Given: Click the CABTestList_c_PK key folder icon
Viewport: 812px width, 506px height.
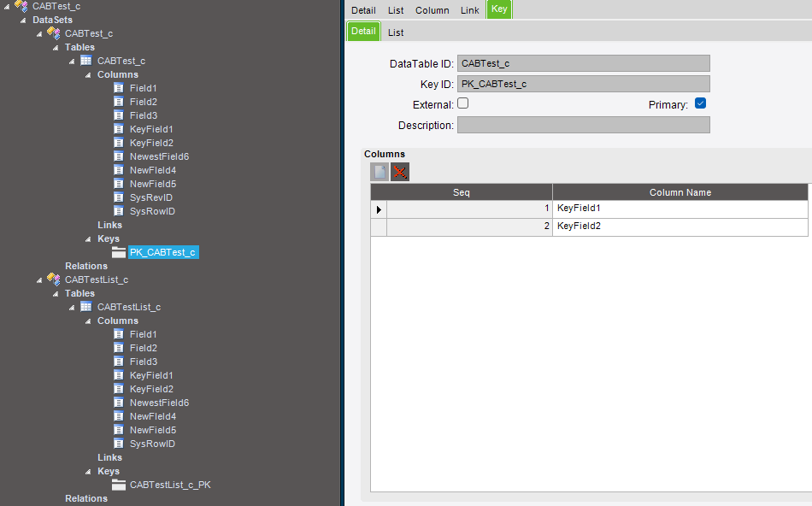Looking at the screenshot, I should 119,485.
